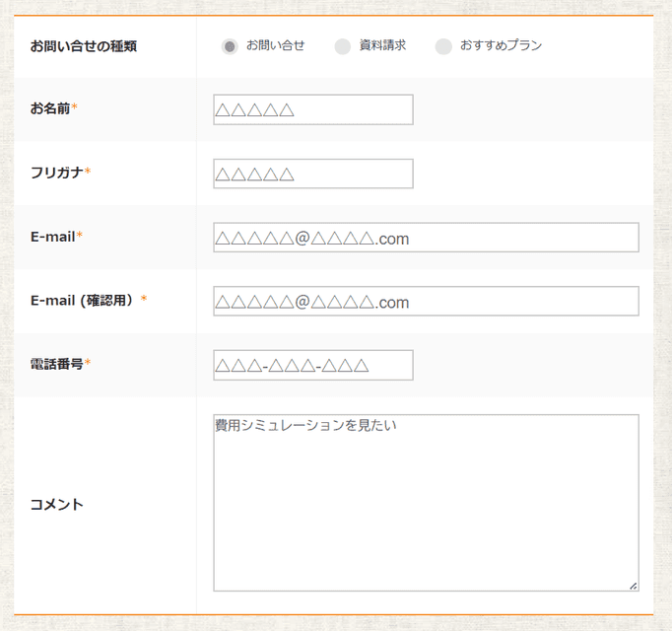
Task: Click the フリガナ field label
Action: [57, 173]
